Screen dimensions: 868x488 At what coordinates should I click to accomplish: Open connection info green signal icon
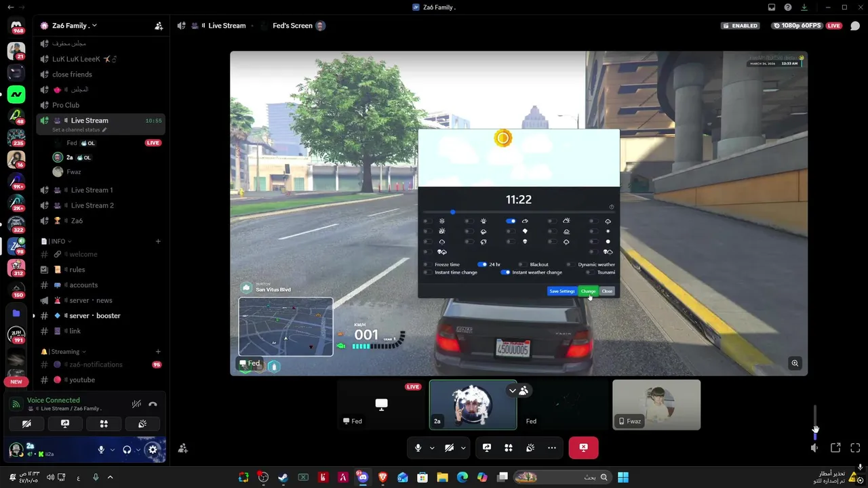[x=16, y=404]
